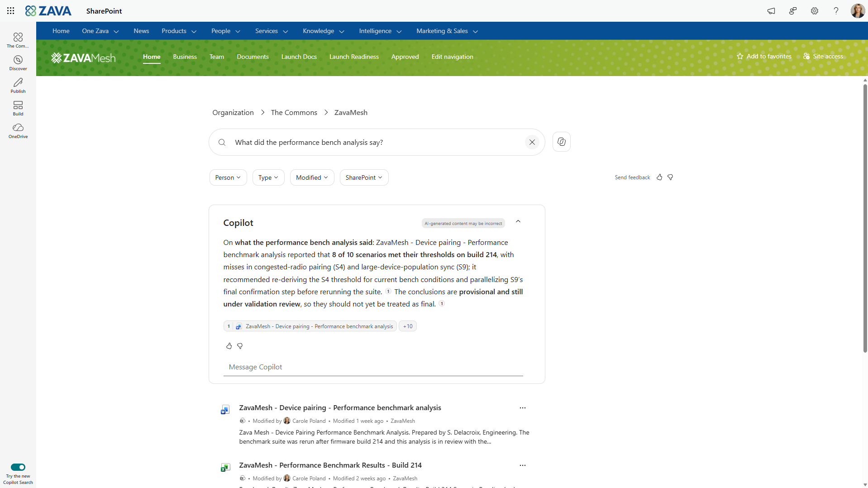Show the +10 additional references
Screen dimensions: 868x488
click(x=408, y=326)
